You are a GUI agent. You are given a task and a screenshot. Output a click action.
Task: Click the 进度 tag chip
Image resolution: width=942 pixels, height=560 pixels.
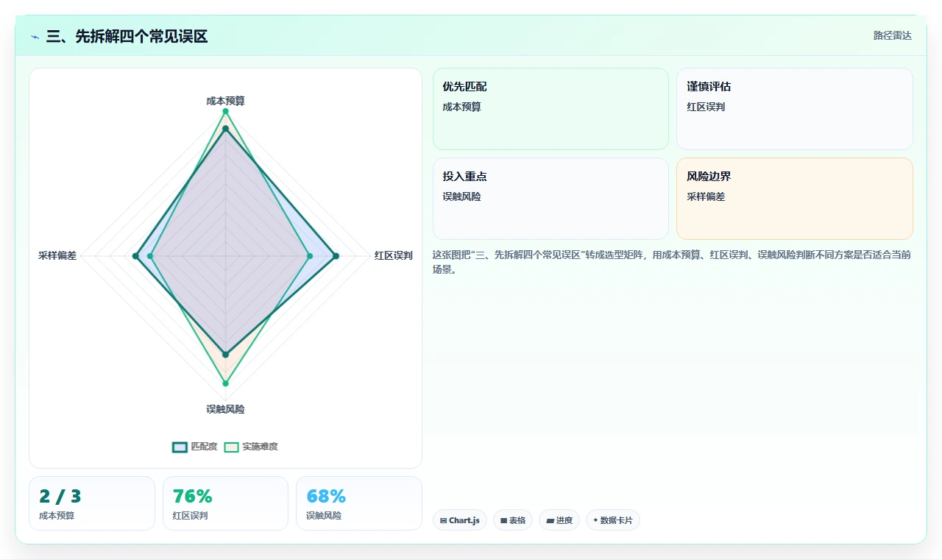[x=559, y=520]
